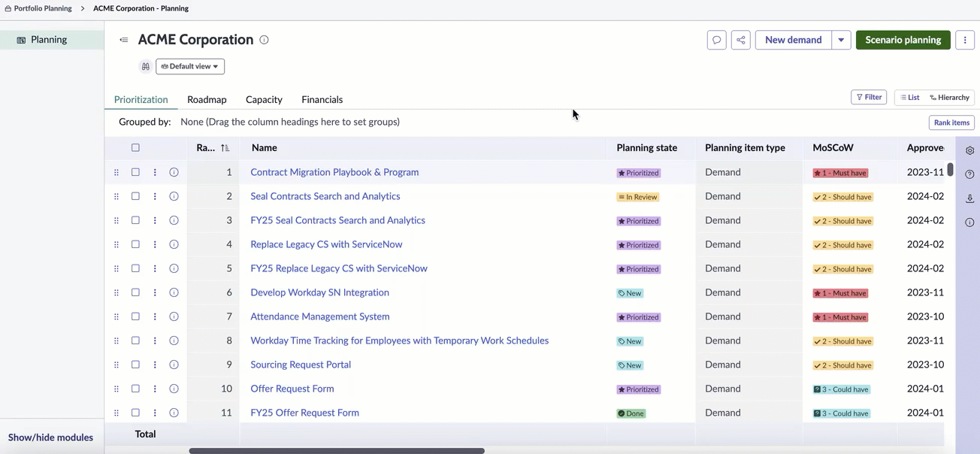Screen dimensions: 980x454
Task: Open info for Develop Workday SN Integration row
Action: pyautogui.click(x=174, y=292)
